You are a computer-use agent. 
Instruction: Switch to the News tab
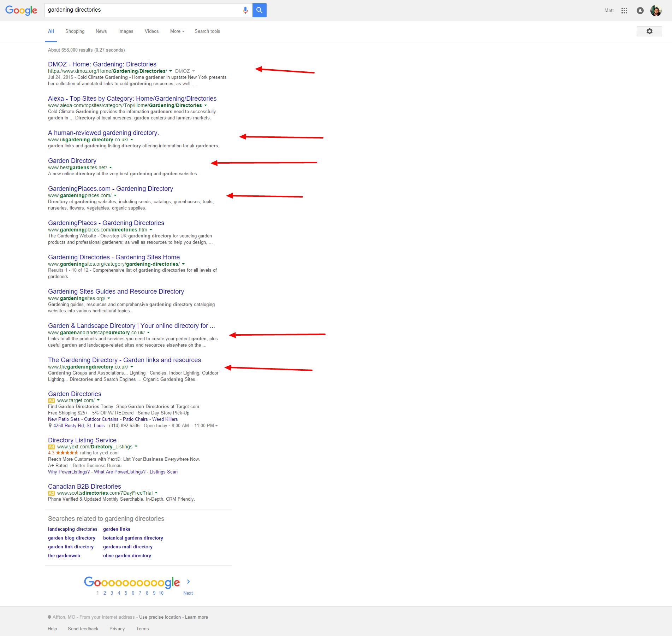coord(101,31)
